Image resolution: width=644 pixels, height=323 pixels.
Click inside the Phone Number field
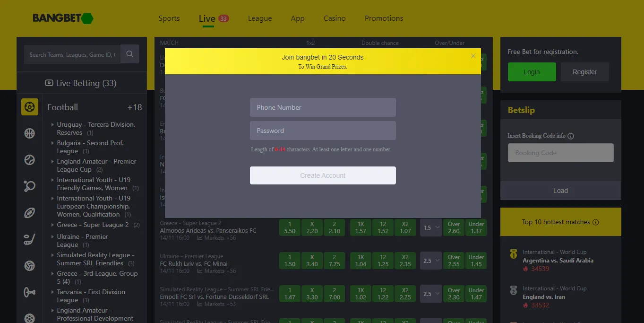pos(323,107)
